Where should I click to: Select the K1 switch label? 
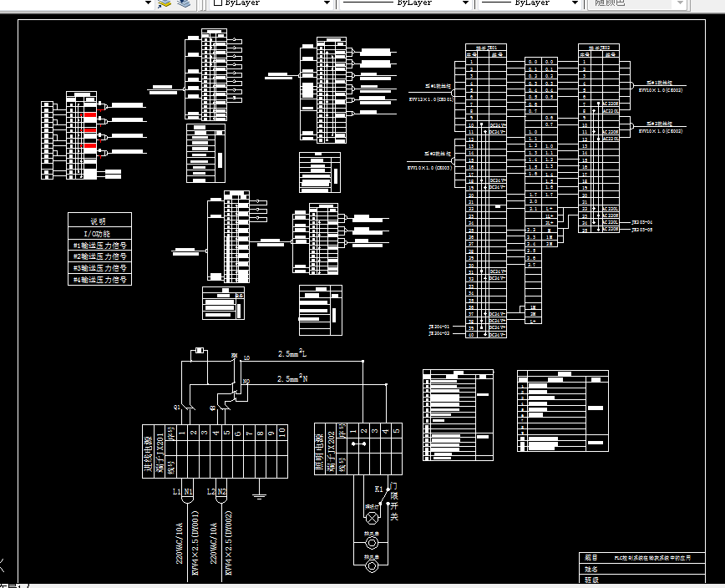378,489
